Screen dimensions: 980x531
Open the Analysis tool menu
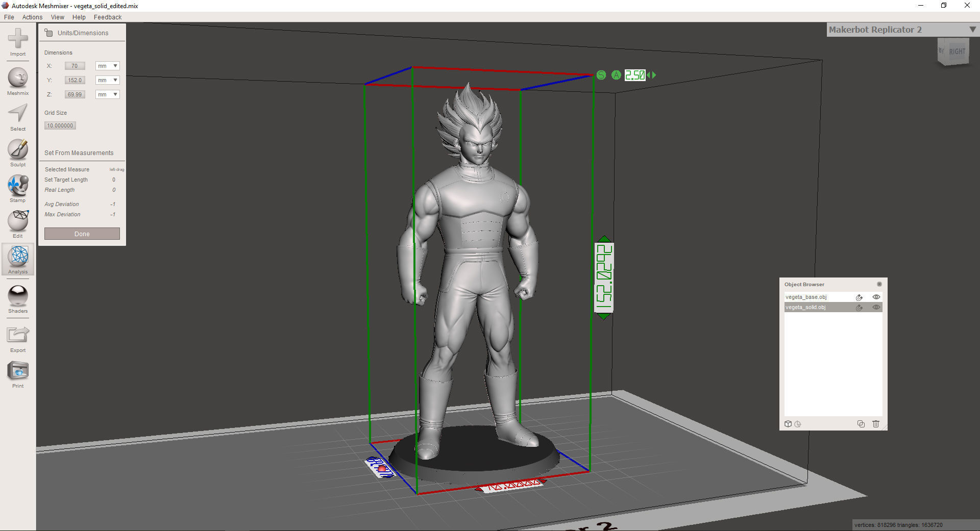(x=18, y=260)
